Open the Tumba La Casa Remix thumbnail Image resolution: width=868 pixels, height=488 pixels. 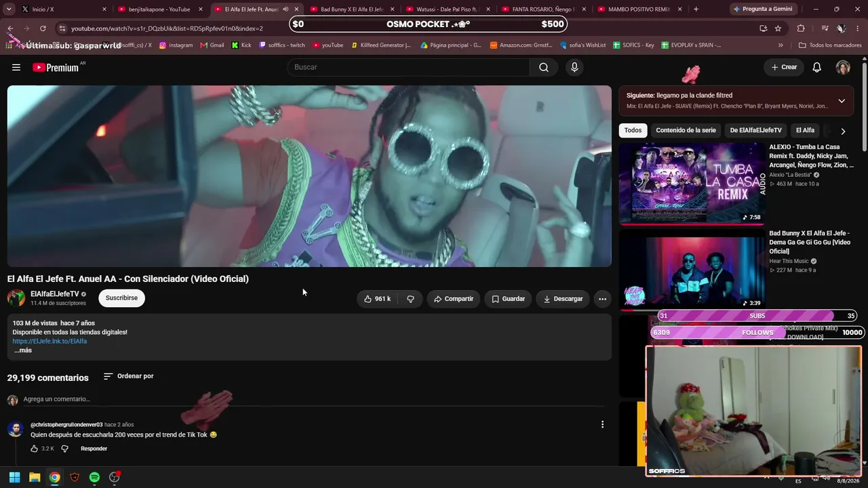(692, 182)
